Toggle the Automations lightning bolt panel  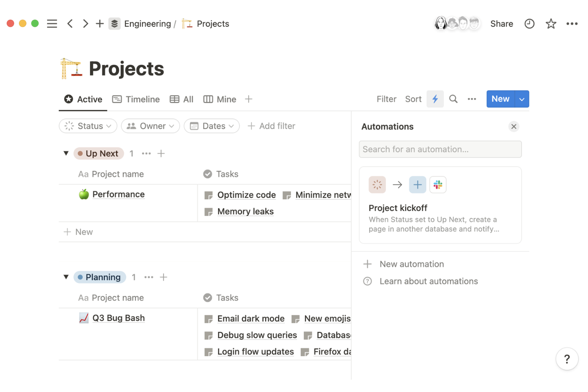(435, 99)
